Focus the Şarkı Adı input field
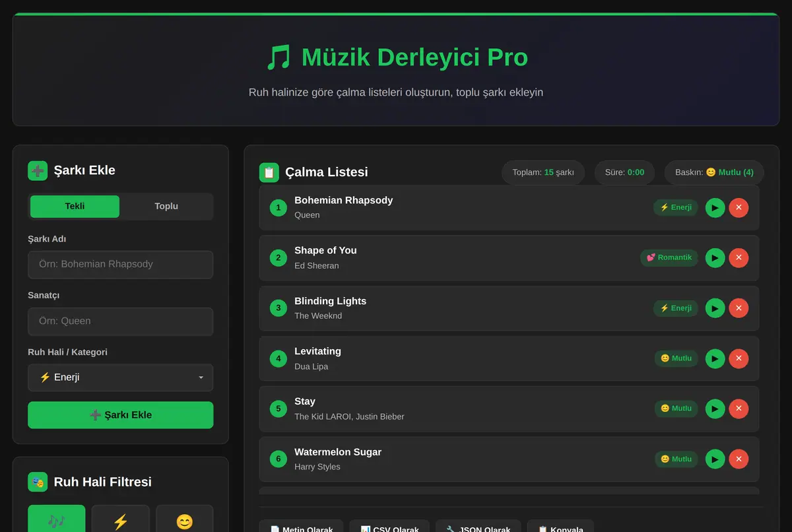Image resolution: width=792 pixels, height=532 pixels. tap(120, 264)
